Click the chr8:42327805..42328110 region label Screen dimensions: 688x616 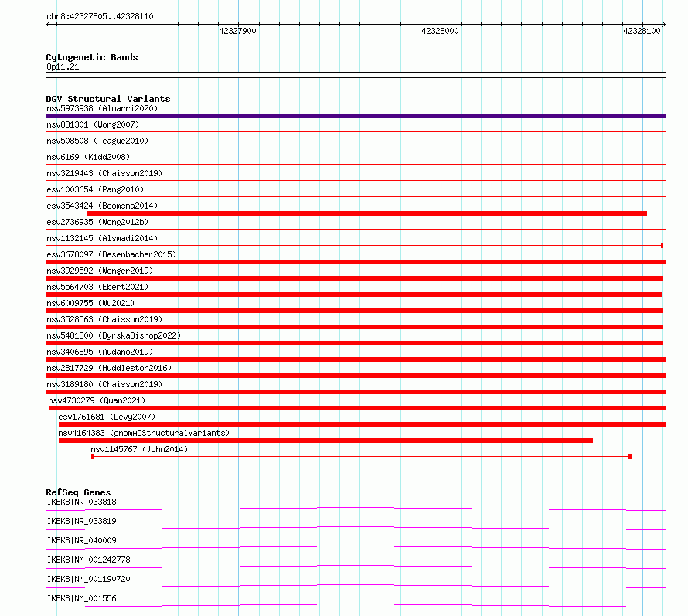[100, 17]
